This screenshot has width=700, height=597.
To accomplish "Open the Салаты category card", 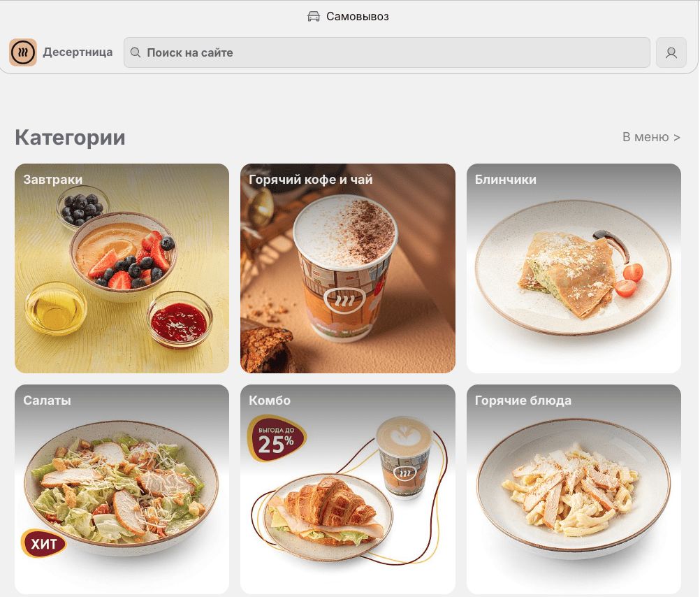I will click(122, 489).
